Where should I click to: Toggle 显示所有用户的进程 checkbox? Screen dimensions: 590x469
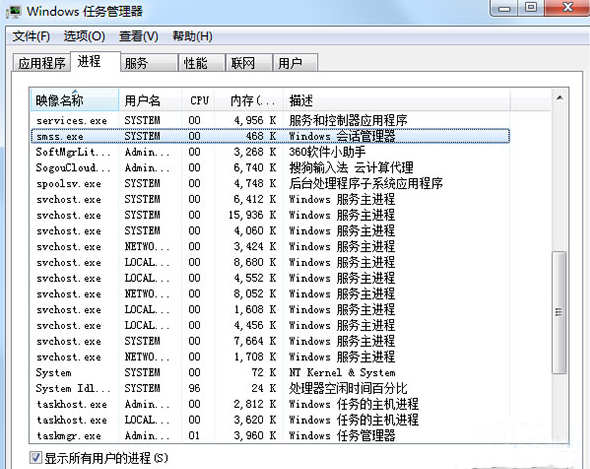click(36, 458)
